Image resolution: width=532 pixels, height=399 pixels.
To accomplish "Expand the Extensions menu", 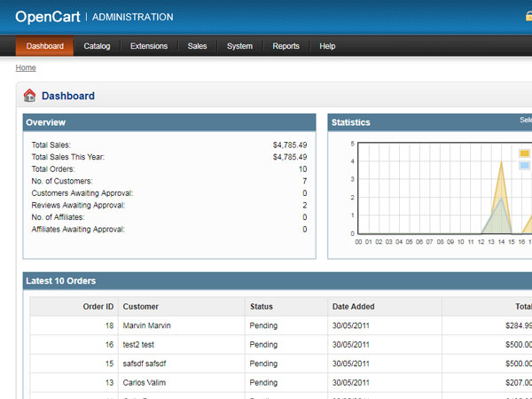I will point(148,46).
